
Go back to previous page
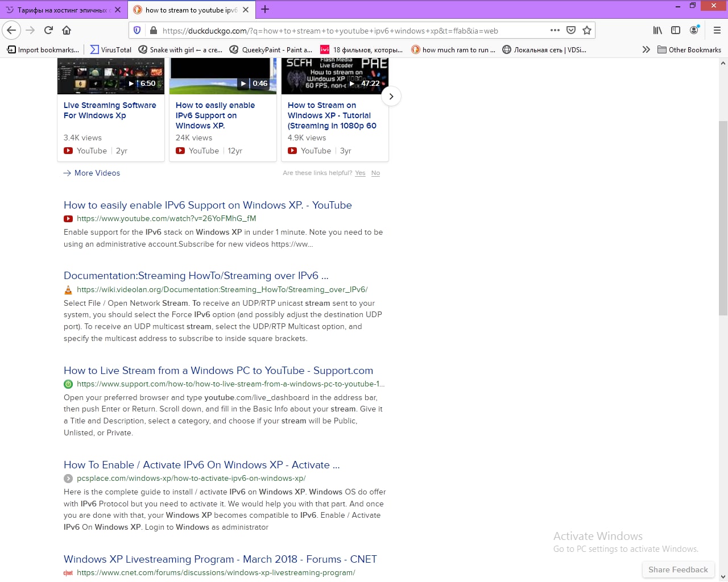click(11, 30)
